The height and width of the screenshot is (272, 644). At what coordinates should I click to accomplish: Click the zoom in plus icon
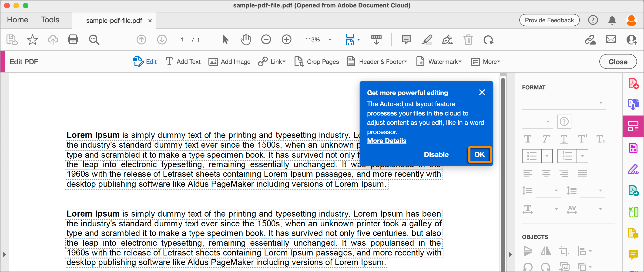click(286, 40)
